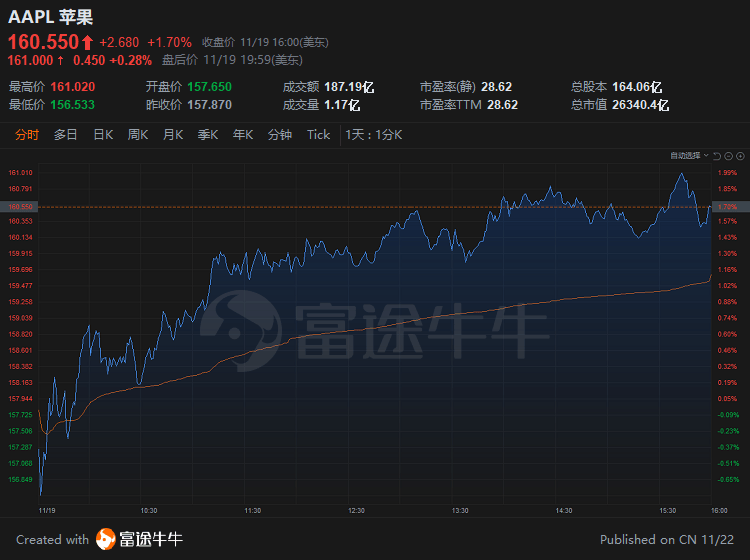Zoom out the chart with minus icon
Image resolution: width=750 pixels, height=560 pixels.
(x=728, y=156)
